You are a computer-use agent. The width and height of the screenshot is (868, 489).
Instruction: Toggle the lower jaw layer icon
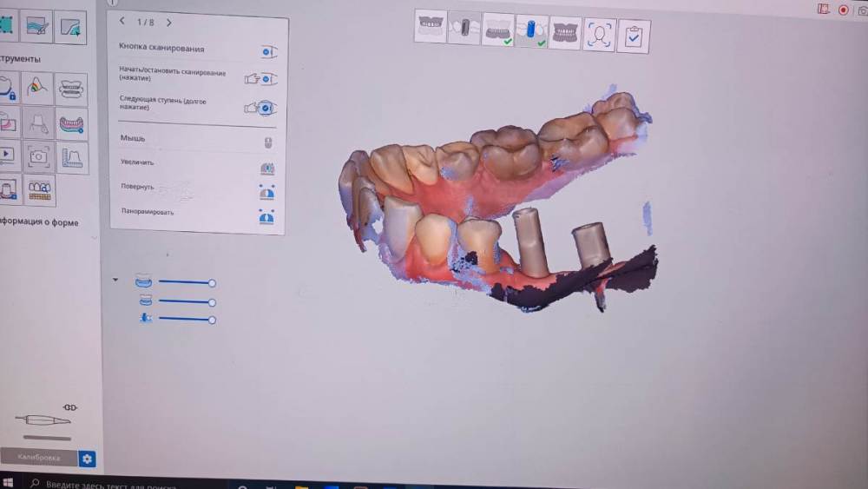point(145,301)
